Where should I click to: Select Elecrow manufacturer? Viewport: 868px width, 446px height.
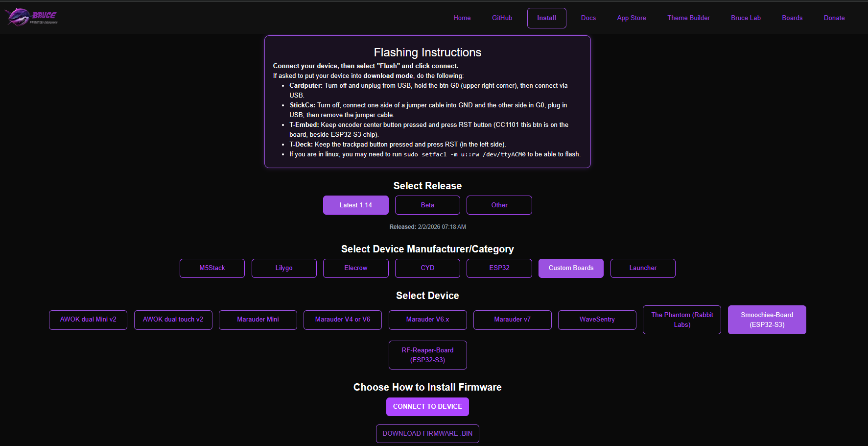[x=356, y=268]
